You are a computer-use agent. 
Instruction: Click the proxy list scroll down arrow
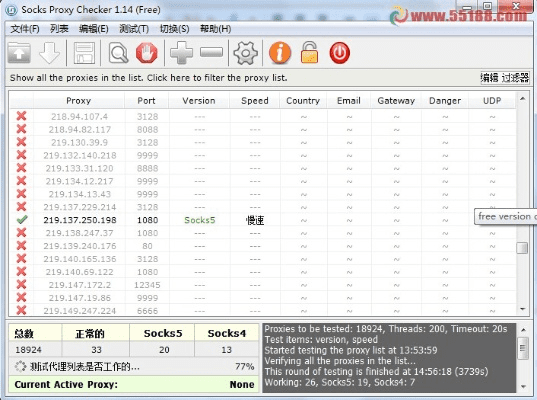click(x=523, y=309)
